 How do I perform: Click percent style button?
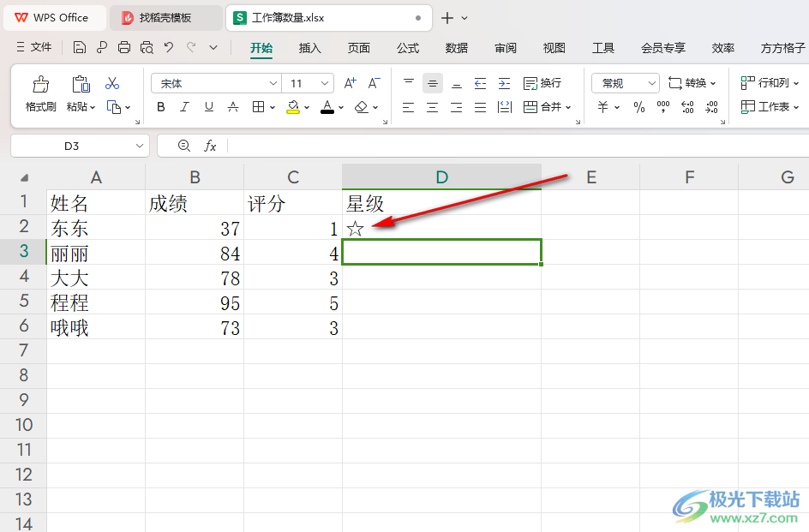pos(639,107)
